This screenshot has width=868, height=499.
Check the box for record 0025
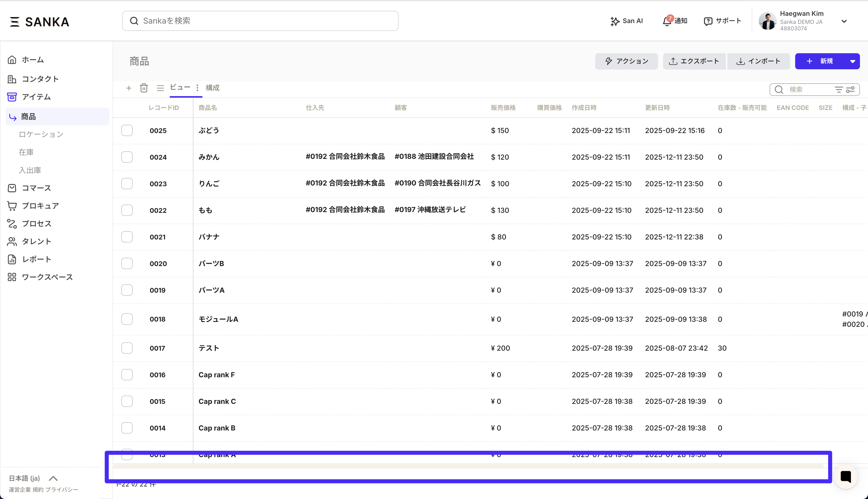pos(127,131)
